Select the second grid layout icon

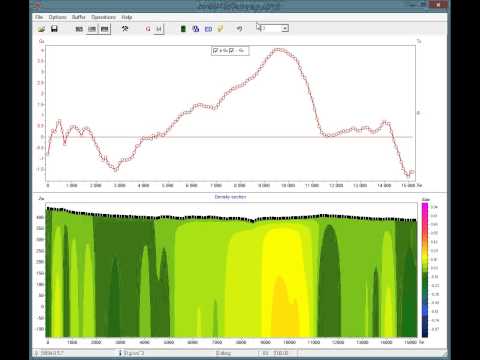(92, 29)
